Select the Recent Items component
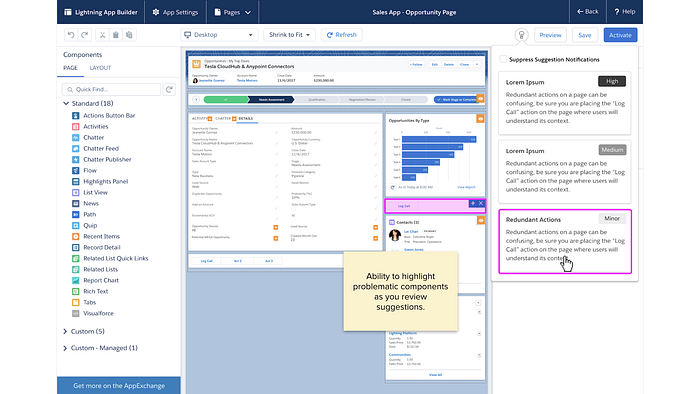Viewport: 700px width, 394px height. click(x=96, y=236)
